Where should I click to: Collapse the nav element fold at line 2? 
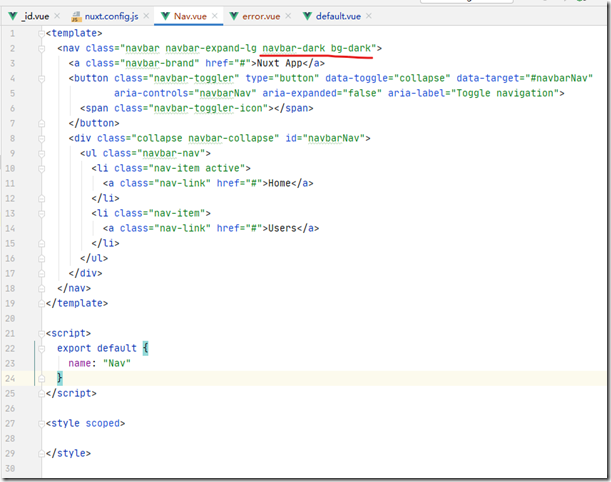point(41,49)
